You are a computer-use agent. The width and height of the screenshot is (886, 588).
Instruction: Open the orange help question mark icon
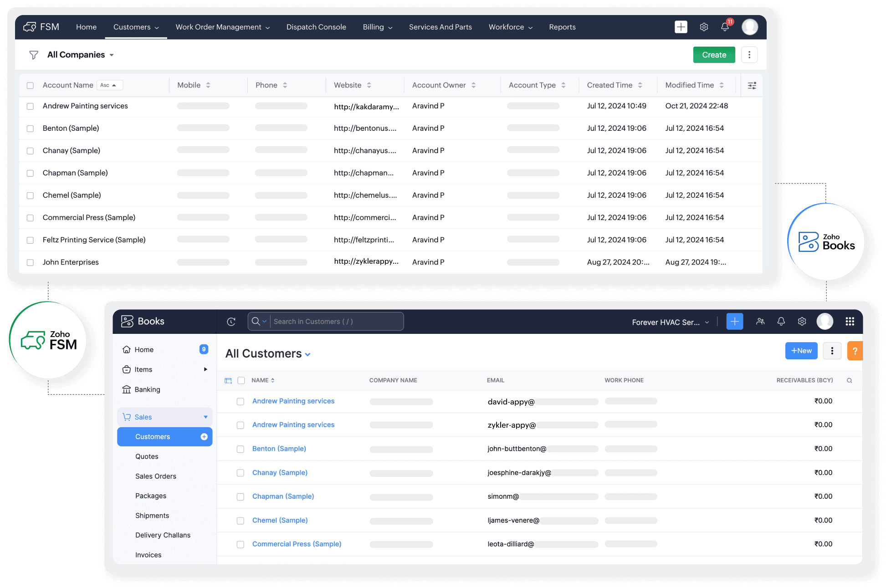855,351
